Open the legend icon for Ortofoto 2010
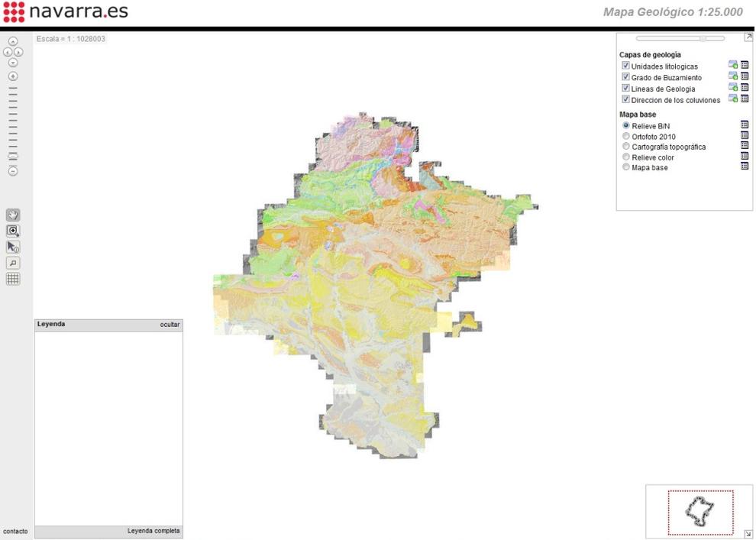The height and width of the screenshot is (540, 756). point(744,135)
